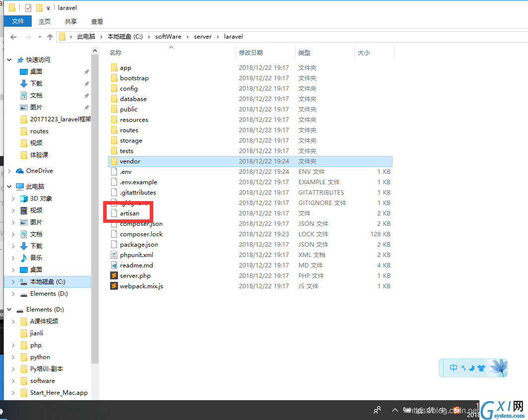This screenshot has width=528, height=420.
Task: Select the public folder icon
Action: click(114, 109)
